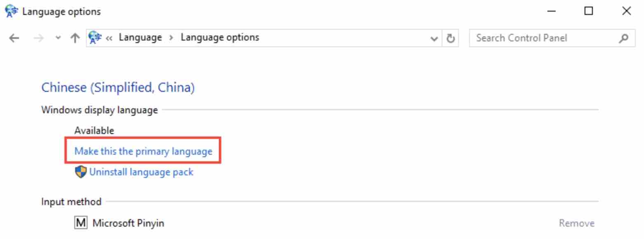Remove the Microsoft Pinyin input method
This screenshot has height=239, width=644.
click(576, 223)
